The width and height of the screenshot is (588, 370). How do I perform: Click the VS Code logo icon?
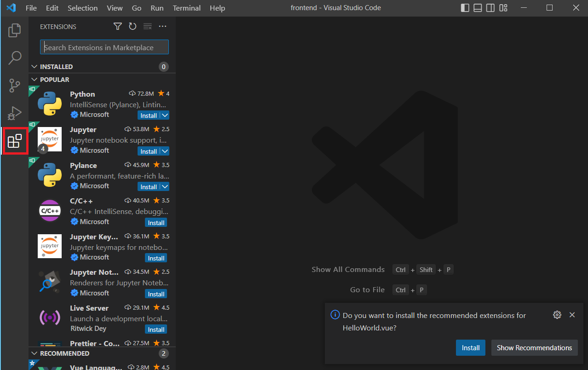point(11,8)
